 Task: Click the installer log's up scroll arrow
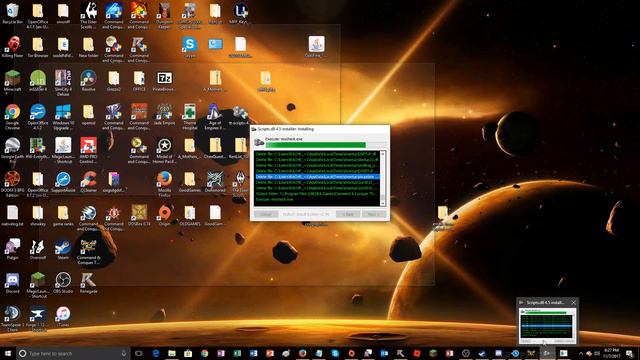click(383, 153)
